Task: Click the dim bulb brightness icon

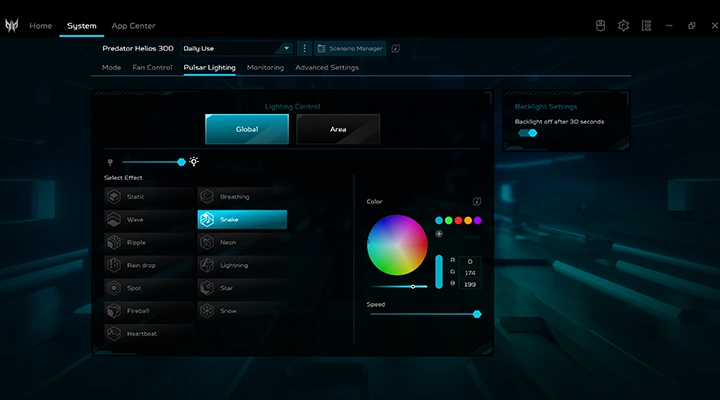Action: pos(110,162)
